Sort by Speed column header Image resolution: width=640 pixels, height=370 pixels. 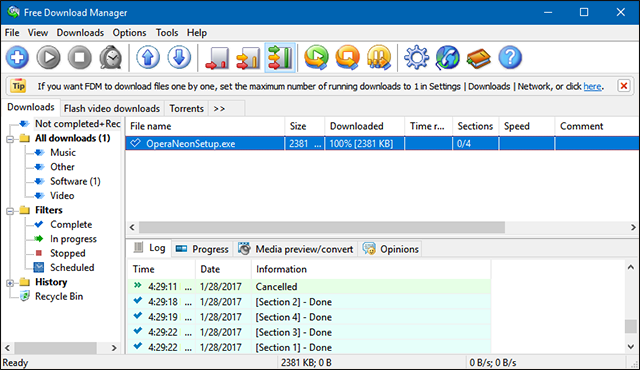pyautogui.click(x=527, y=126)
